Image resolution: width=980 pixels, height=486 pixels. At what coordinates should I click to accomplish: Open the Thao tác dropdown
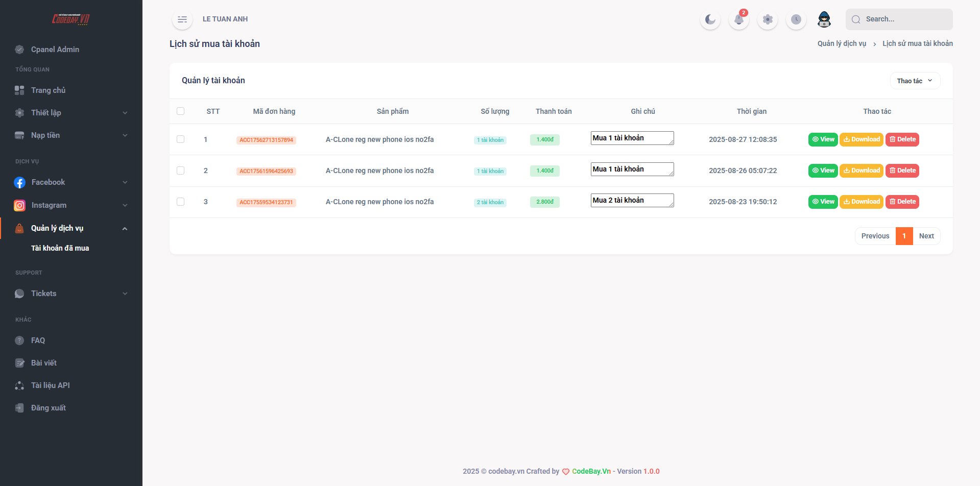click(x=915, y=81)
